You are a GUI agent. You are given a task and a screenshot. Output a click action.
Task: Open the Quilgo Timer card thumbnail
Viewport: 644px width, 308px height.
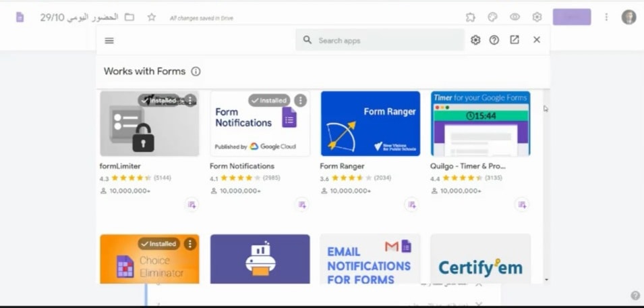(481, 124)
